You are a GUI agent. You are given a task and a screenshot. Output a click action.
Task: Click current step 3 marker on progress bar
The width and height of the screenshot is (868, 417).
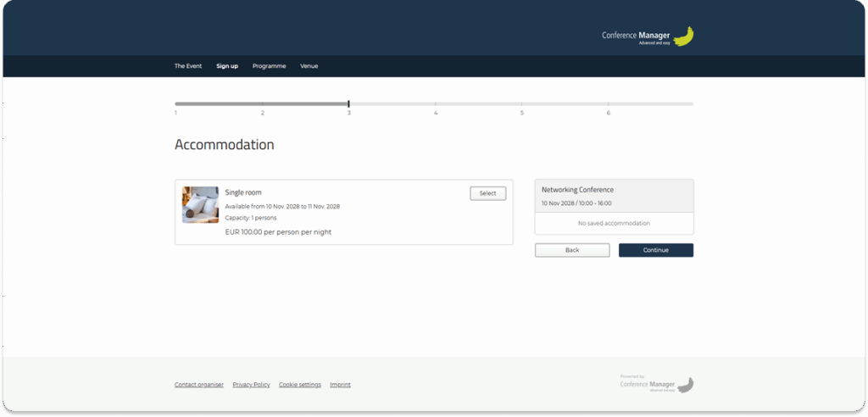(348, 104)
